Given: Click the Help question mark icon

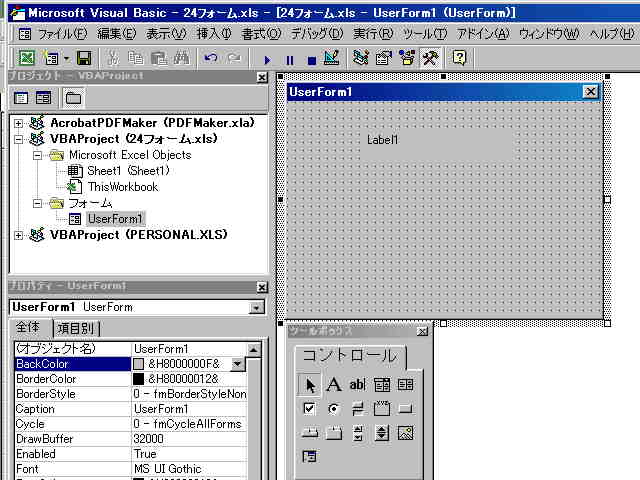Looking at the screenshot, I should pos(460,58).
